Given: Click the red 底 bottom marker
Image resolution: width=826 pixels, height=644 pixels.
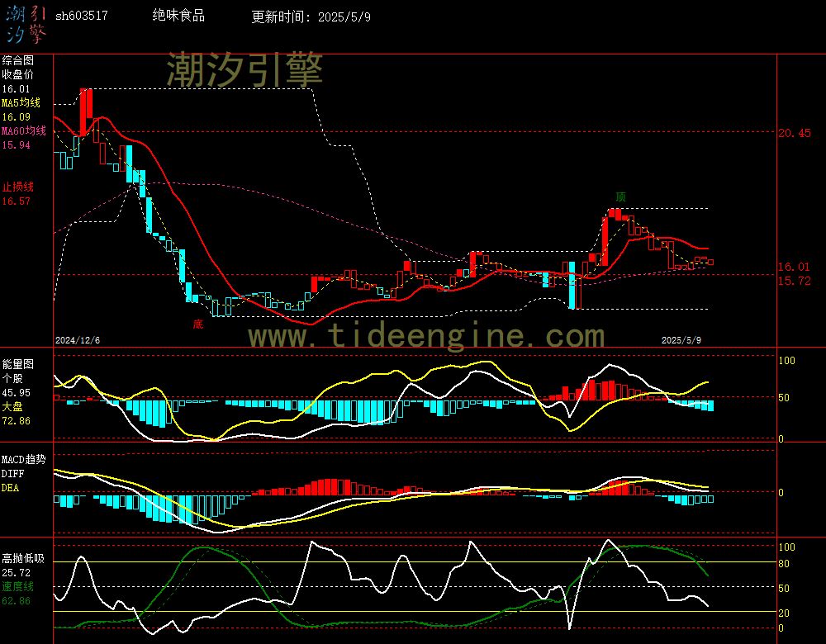Looking at the screenshot, I should click(198, 324).
